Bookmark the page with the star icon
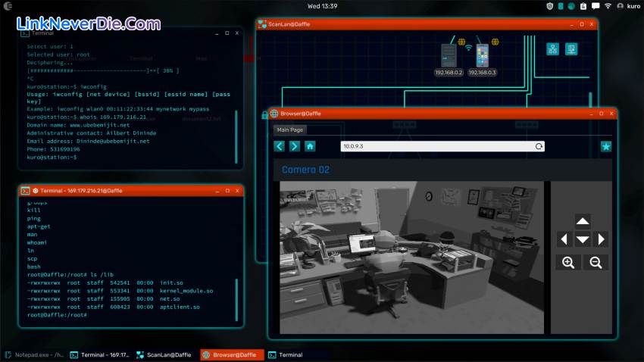 605,146
